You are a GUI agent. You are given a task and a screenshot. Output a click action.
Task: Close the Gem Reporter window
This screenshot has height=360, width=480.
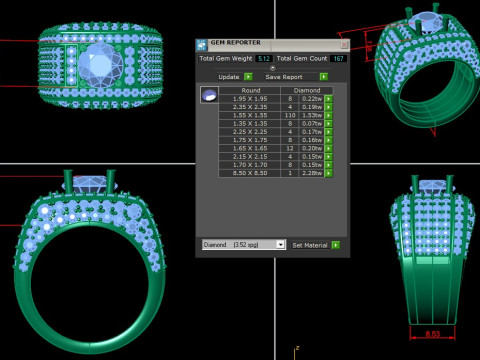pyautogui.click(x=345, y=44)
